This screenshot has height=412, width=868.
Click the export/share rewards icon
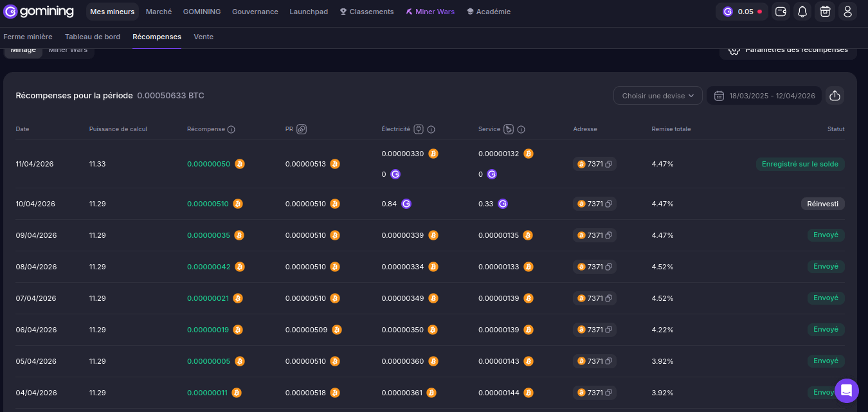(x=835, y=96)
